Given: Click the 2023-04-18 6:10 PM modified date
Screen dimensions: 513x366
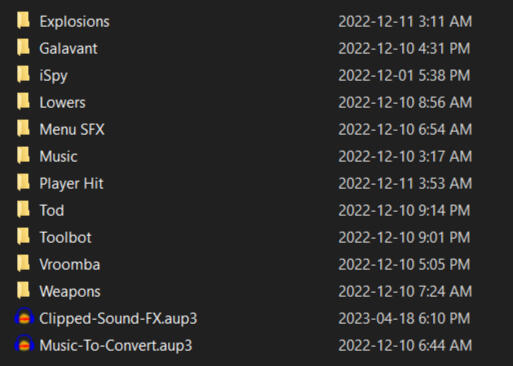Looking at the screenshot, I should [404, 318].
